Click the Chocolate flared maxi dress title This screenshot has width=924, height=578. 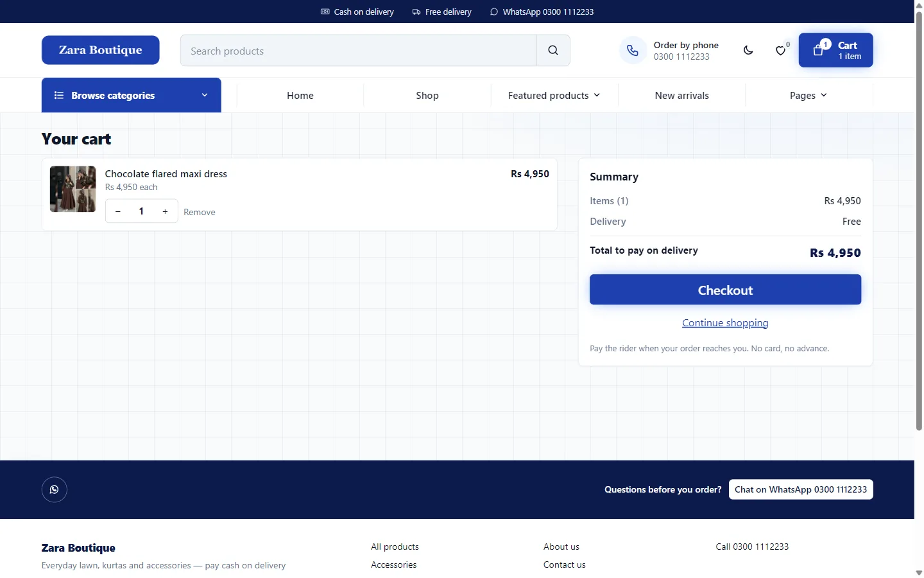click(166, 174)
